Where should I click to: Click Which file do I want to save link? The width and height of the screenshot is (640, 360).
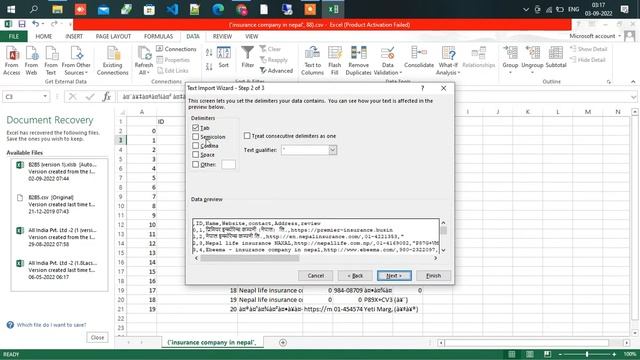coord(51,325)
